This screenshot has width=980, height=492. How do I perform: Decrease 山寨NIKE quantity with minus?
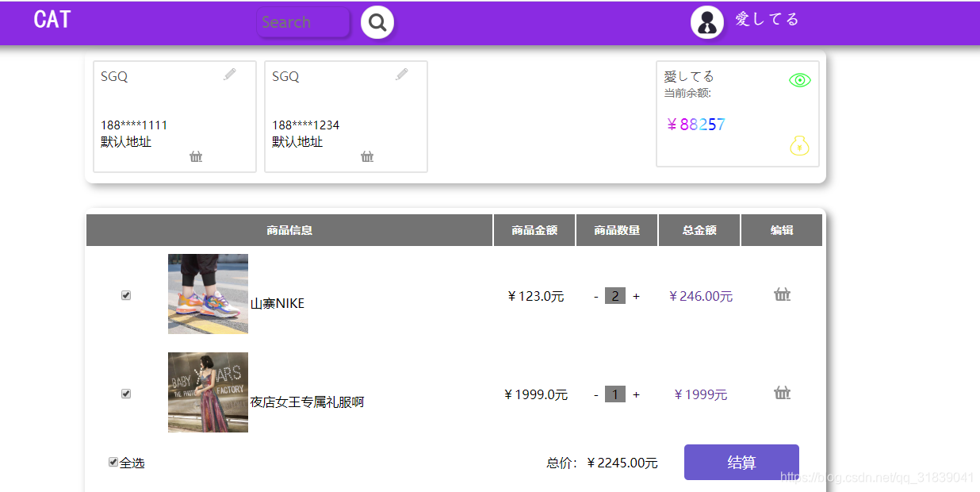pos(596,296)
